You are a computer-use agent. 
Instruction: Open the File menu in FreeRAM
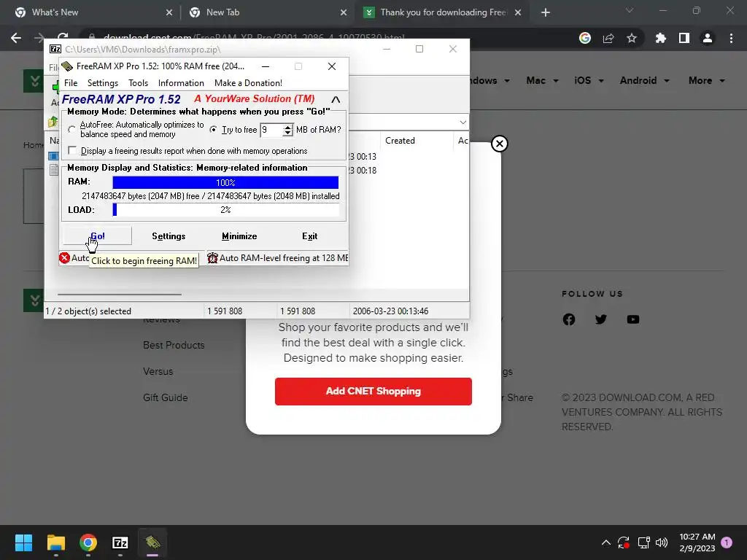(x=71, y=83)
